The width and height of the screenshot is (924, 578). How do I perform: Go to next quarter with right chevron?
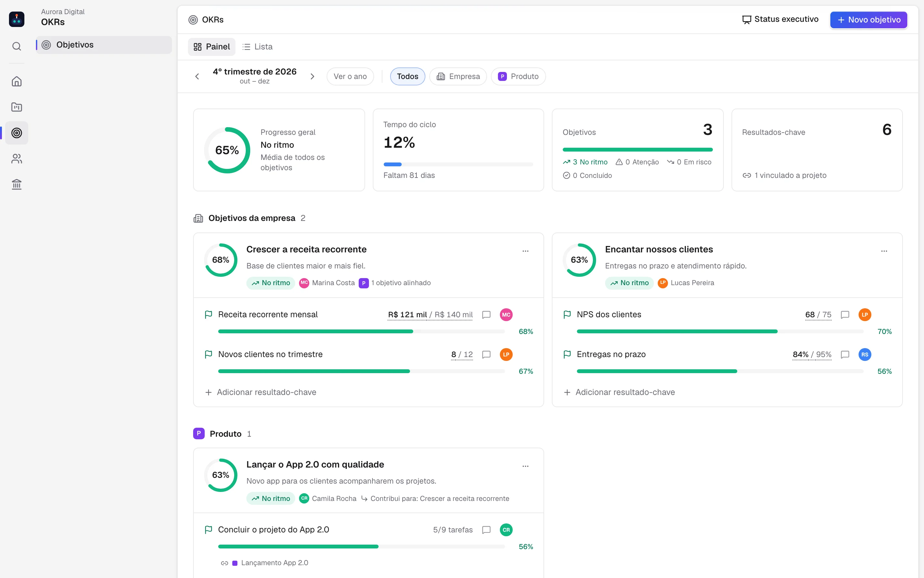(312, 76)
